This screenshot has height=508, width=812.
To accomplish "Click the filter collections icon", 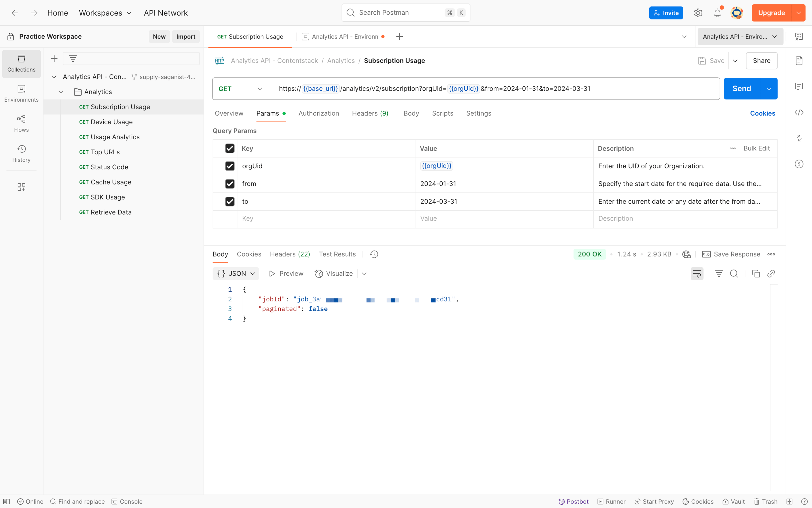I will (x=73, y=59).
